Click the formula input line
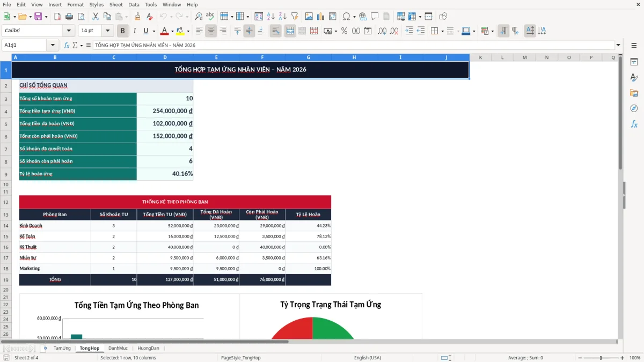 [354, 45]
